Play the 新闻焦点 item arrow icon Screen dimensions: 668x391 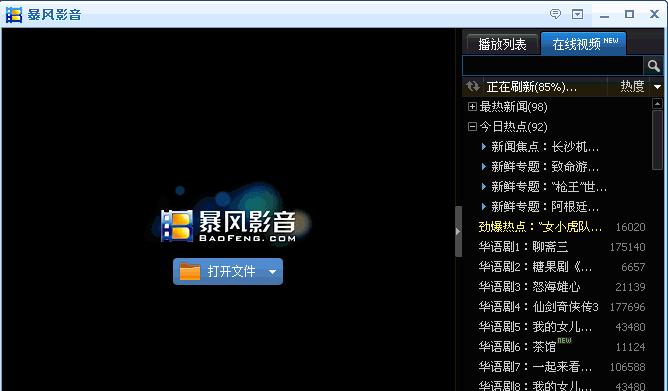pyautogui.click(x=484, y=147)
